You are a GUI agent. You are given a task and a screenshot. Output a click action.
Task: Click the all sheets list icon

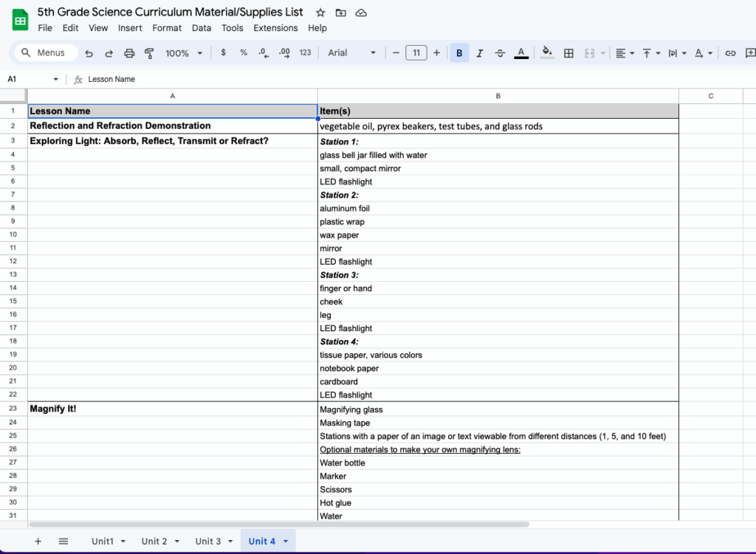(63, 541)
